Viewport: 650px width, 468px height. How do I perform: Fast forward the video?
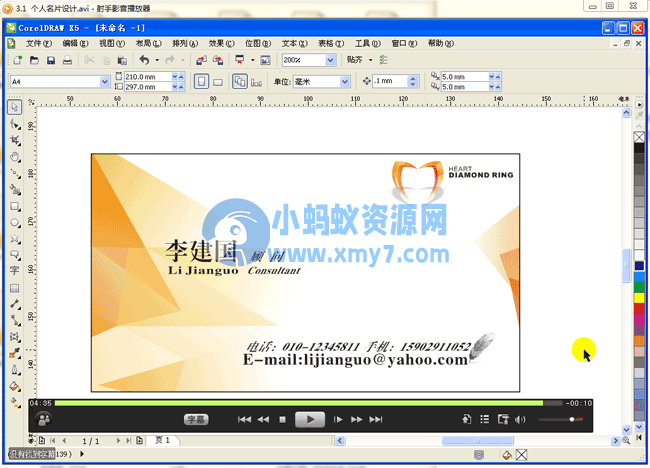click(356, 420)
